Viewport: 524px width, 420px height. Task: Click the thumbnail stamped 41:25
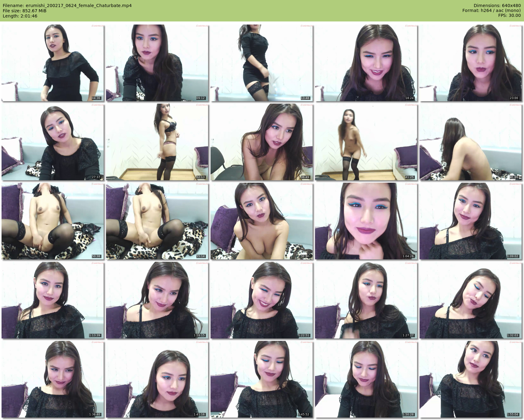point(366,142)
